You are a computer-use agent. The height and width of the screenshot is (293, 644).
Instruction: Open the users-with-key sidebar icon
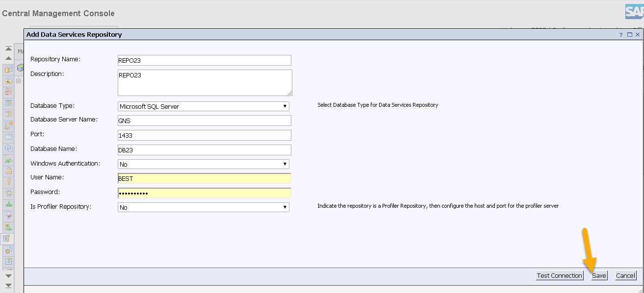8,92
